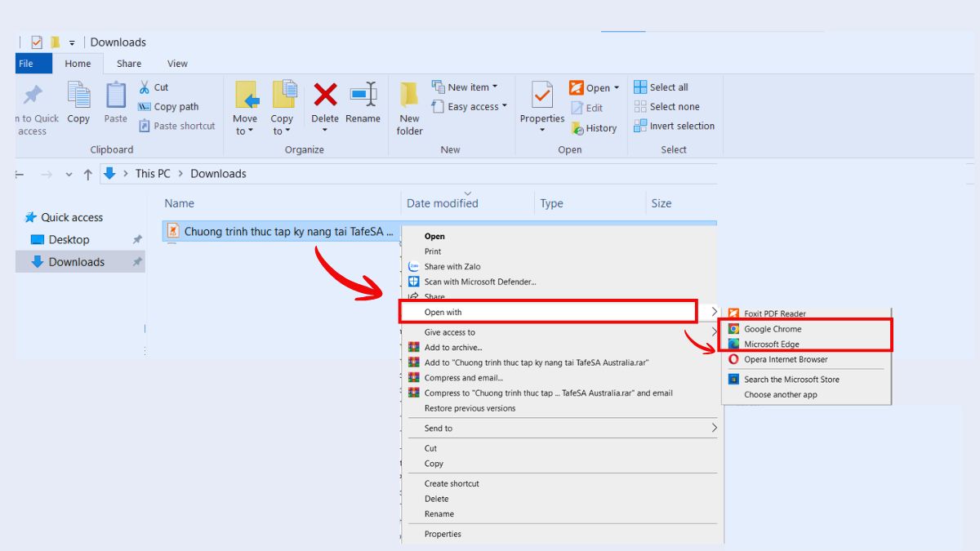Sort by the Name column header
This screenshot has height=551, width=980.
click(179, 203)
